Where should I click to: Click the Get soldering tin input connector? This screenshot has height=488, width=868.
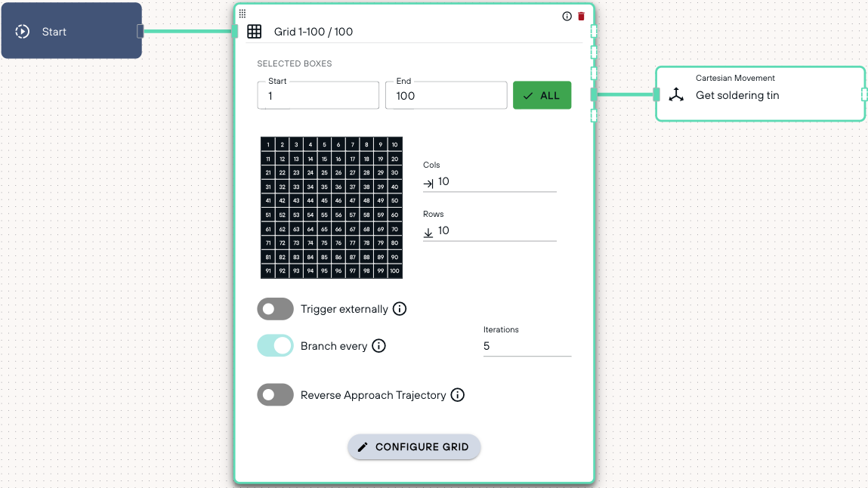tap(656, 94)
